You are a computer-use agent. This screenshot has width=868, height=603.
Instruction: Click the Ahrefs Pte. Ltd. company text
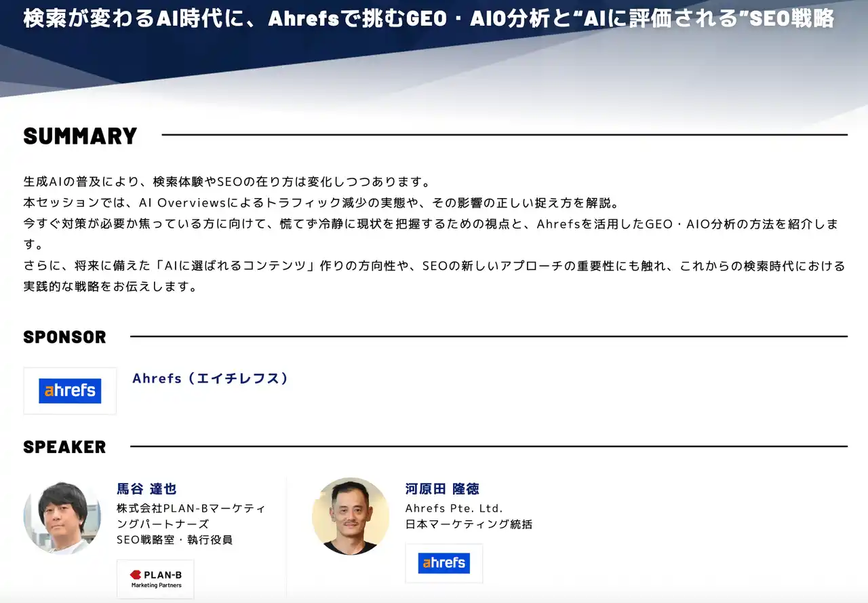[x=454, y=508]
